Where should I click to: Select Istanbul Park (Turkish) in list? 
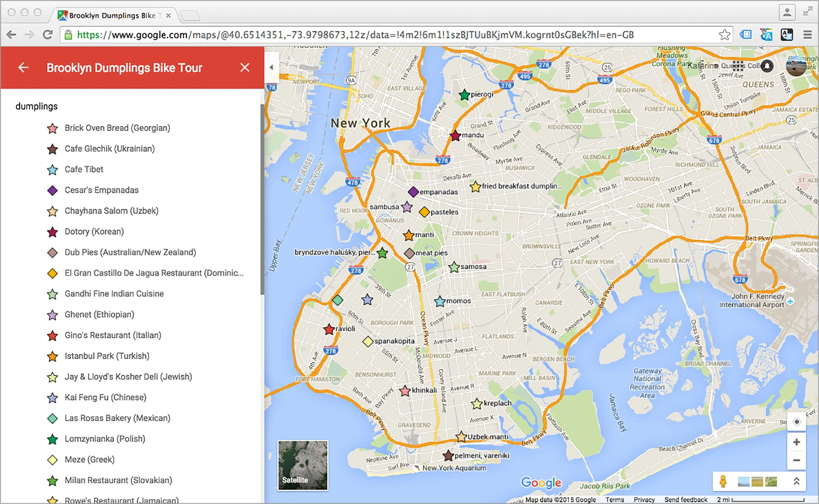[107, 356]
